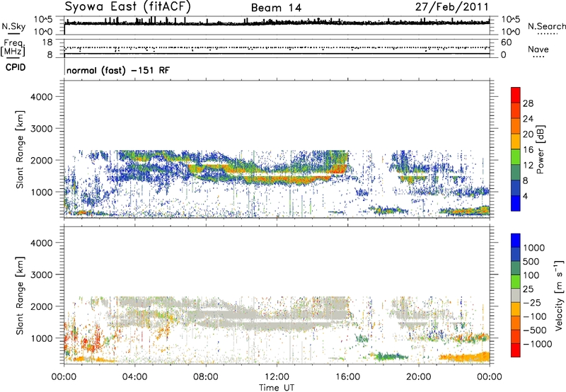The width and height of the screenshot is (566, 392).
Task: Click the red top segment of Power color bar
Action: point(516,95)
